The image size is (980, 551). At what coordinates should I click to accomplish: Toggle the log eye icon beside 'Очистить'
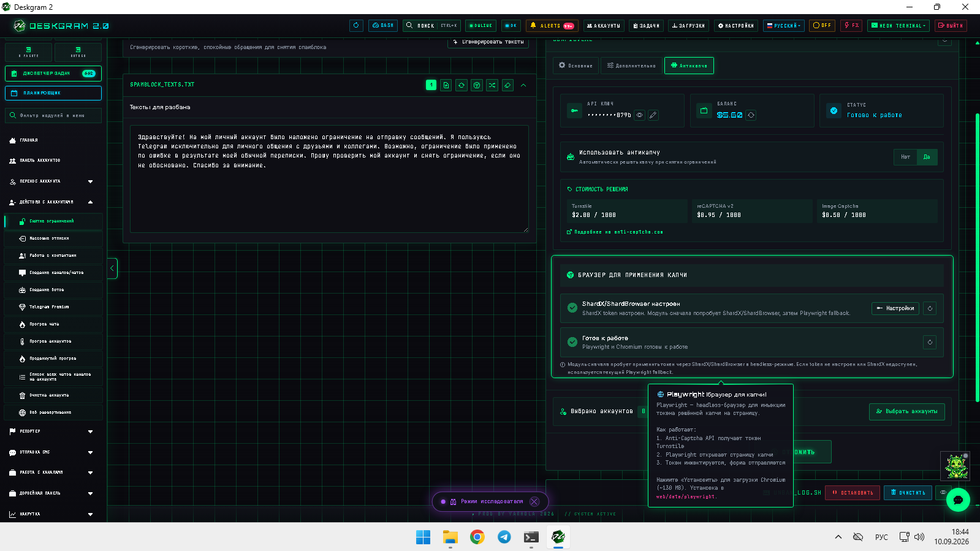coord(943,492)
